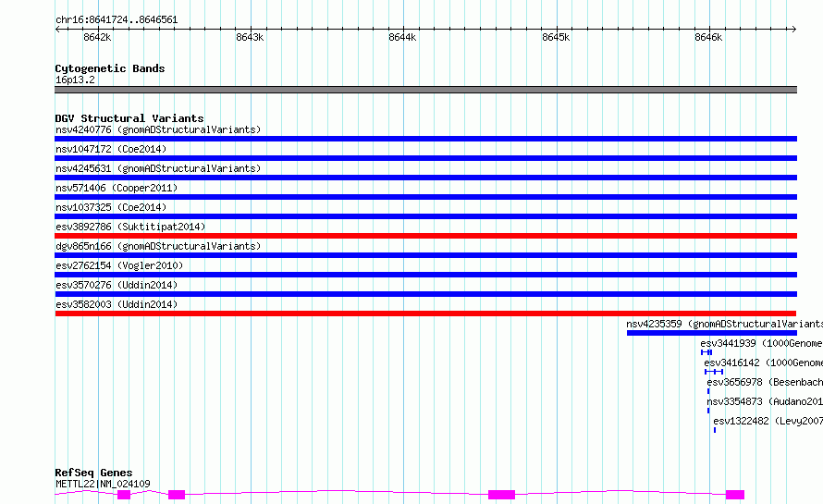Select the blue bar under dgv865n166
823x504 pixels.
pos(425,255)
